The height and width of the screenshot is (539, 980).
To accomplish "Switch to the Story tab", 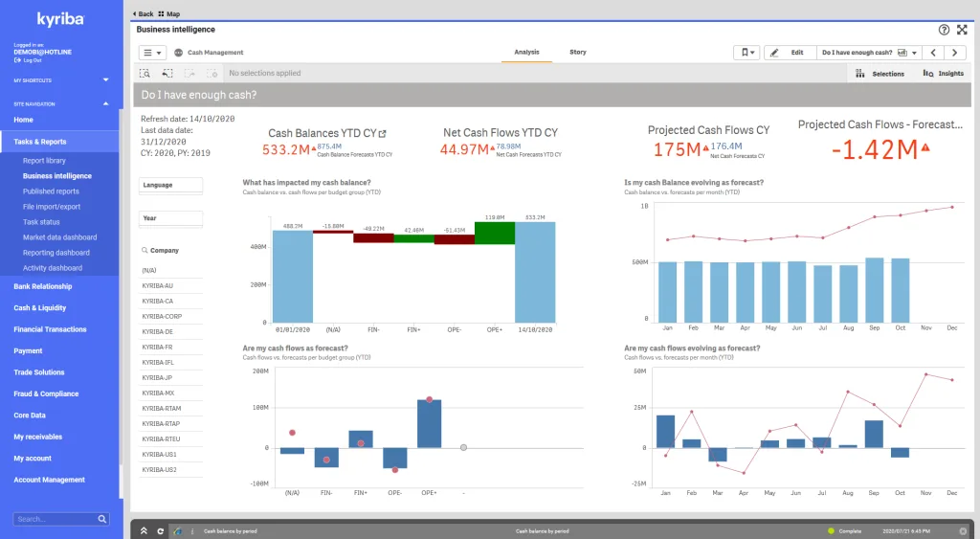I will (578, 52).
